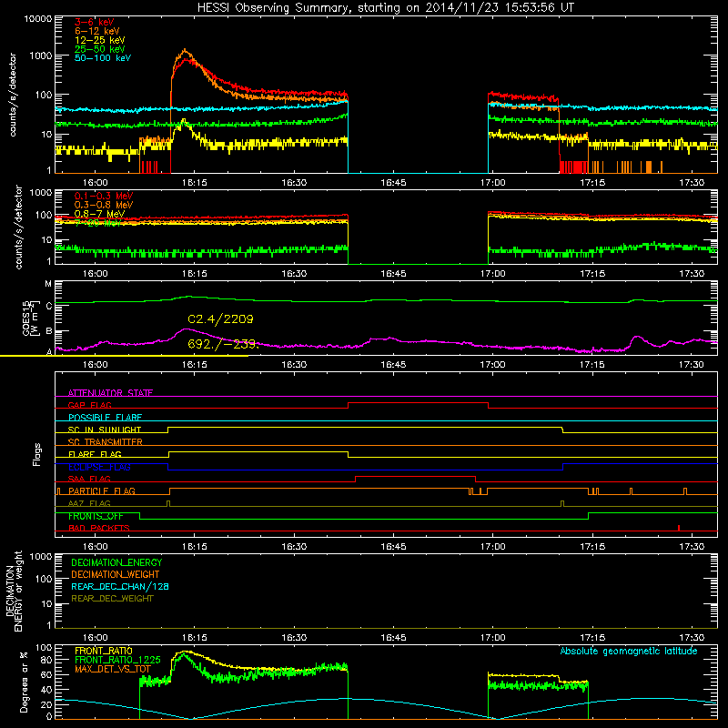Click the M class tick on GOES panel

tap(48, 283)
